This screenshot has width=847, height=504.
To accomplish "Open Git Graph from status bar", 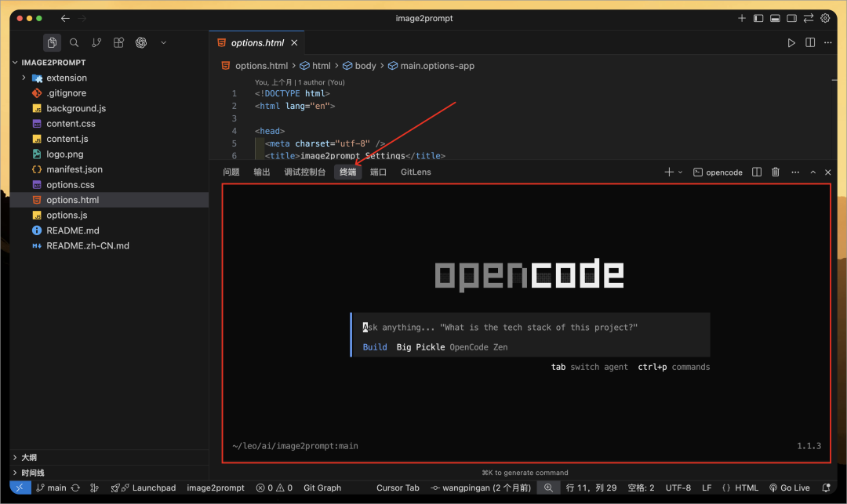I will pyautogui.click(x=322, y=488).
